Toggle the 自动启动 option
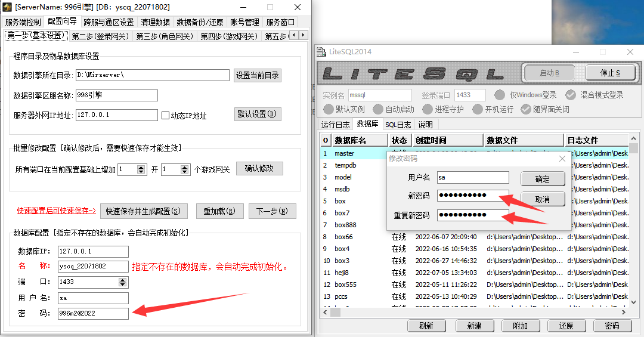Viewport: 644px width, 337px height. coord(377,109)
